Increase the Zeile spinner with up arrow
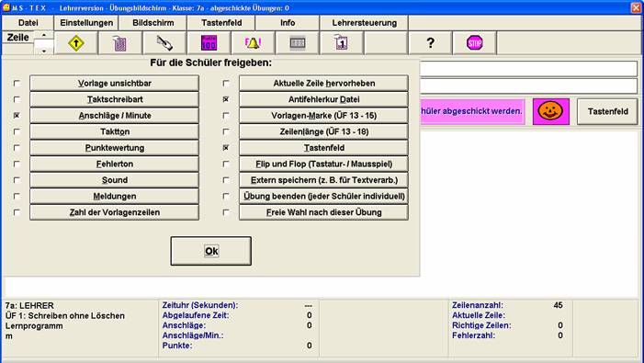644x363 pixels. pyautogui.click(x=43, y=35)
